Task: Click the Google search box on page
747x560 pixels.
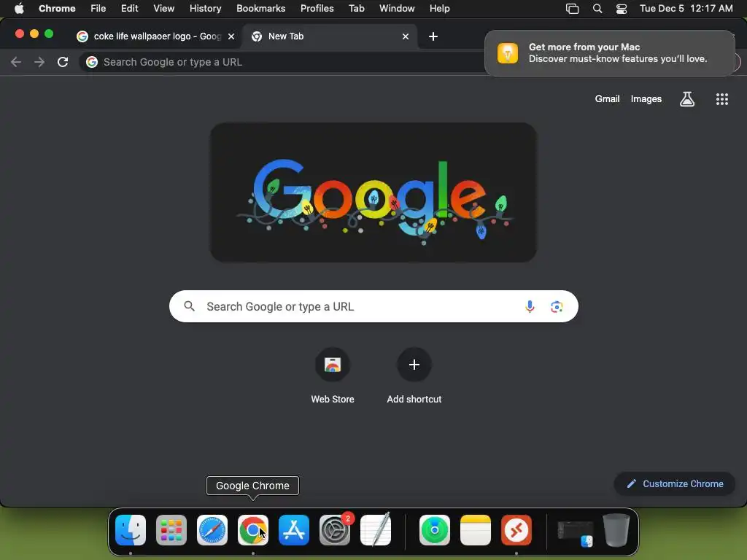Action: coord(373,306)
